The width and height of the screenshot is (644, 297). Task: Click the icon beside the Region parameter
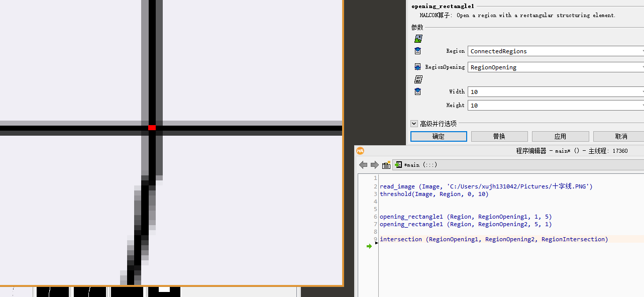(x=417, y=51)
